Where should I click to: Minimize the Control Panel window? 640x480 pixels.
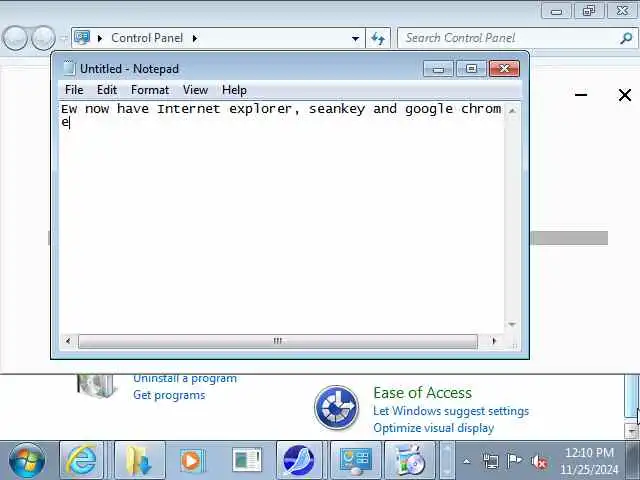point(556,11)
